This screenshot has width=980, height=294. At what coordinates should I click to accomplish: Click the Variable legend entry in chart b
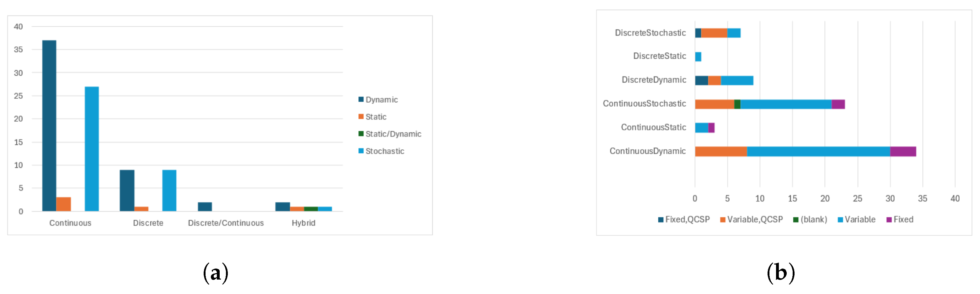856,219
